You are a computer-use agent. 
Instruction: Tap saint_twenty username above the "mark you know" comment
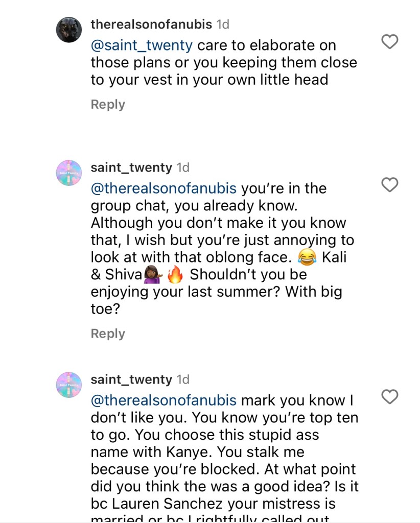point(131,379)
